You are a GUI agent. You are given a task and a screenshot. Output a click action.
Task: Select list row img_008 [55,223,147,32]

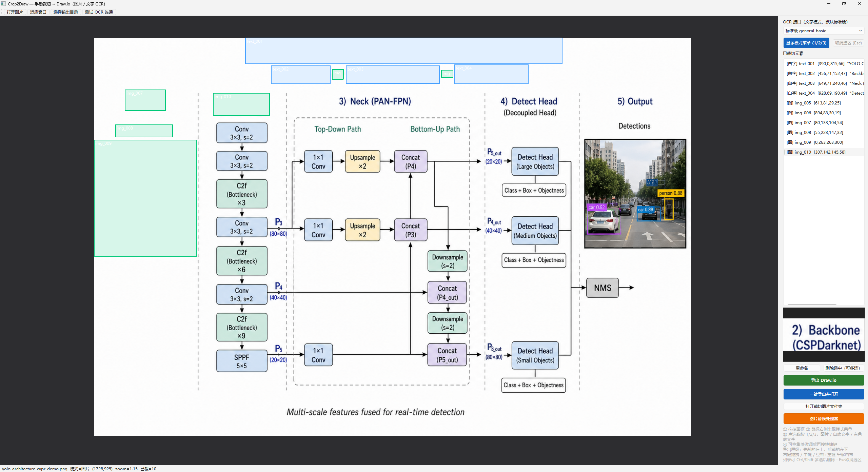pos(824,133)
